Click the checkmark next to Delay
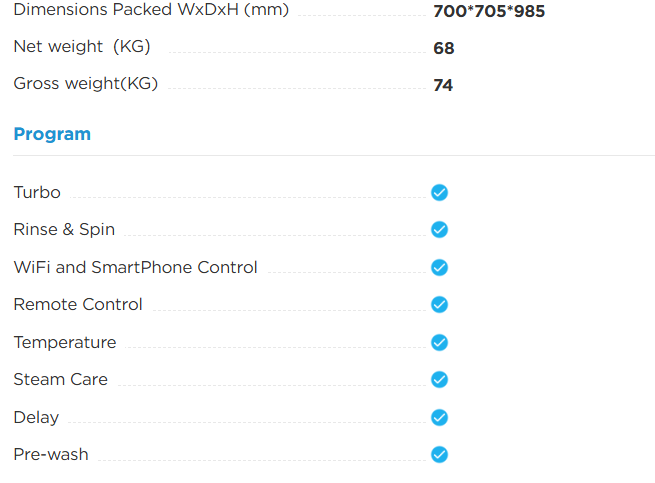This screenshot has height=483, width=655. tap(439, 417)
